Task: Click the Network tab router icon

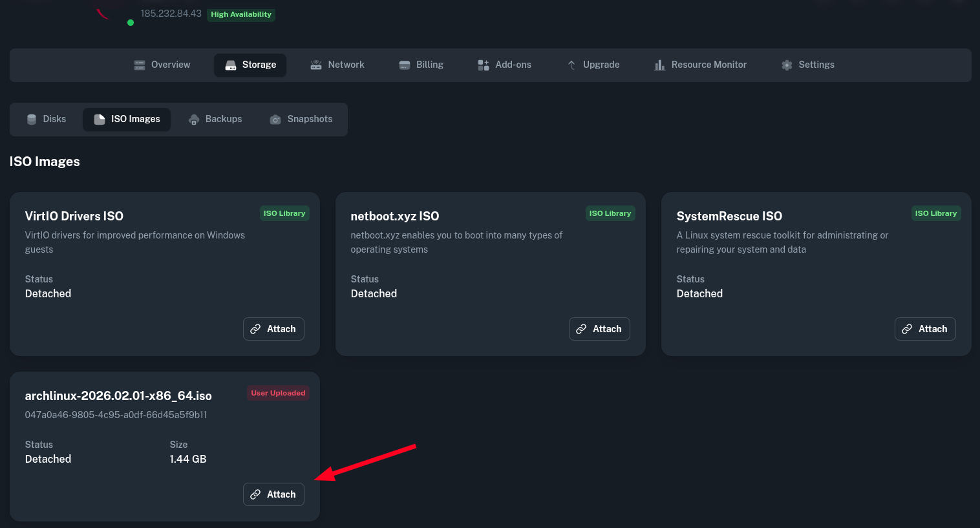Action: pyautogui.click(x=316, y=65)
